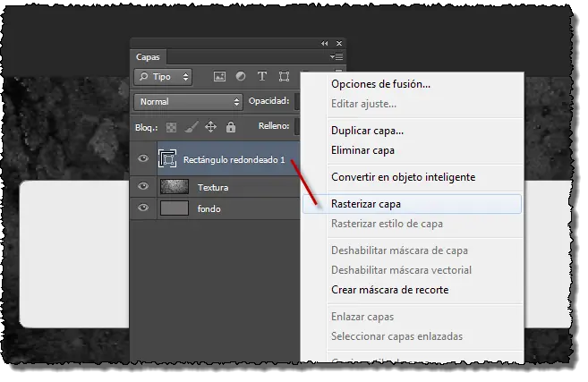This screenshot has height=382, width=588.
Task: Choose Enlazar capas menu entry
Action: pos(362,317)
